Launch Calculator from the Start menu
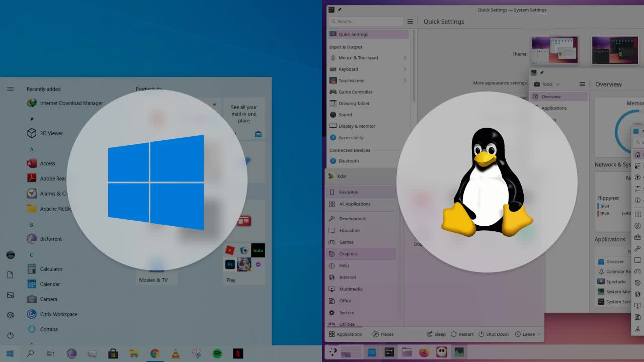 point(45,269)
